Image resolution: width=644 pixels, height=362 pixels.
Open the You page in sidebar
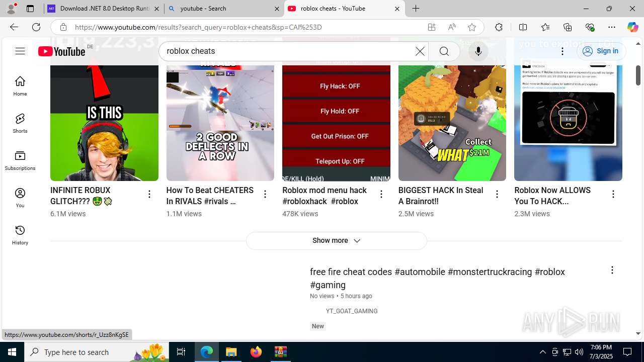click(x=20, y=198)
